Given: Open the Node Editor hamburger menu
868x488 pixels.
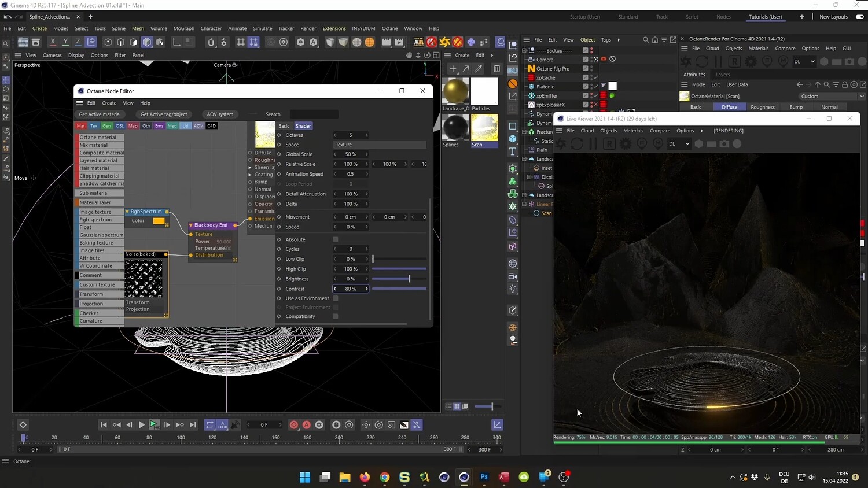Looking at the screenshot, I should point(80,103).
